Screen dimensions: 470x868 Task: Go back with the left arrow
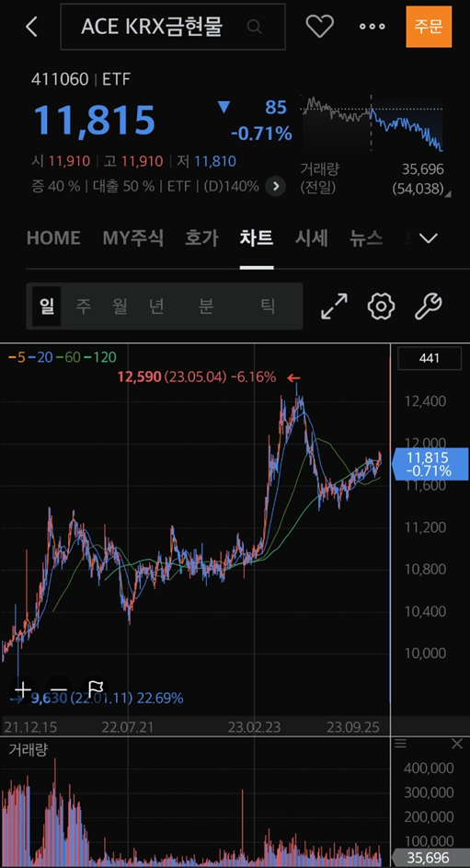click(31, 27)
